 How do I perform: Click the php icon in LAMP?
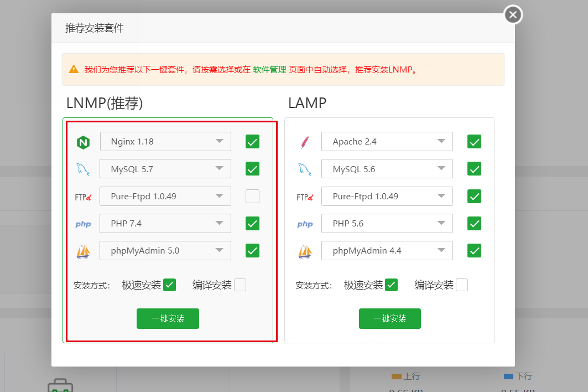305,224
